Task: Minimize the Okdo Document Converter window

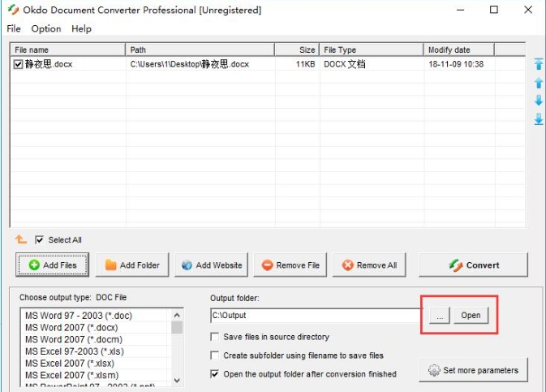Action: (460, 10)
